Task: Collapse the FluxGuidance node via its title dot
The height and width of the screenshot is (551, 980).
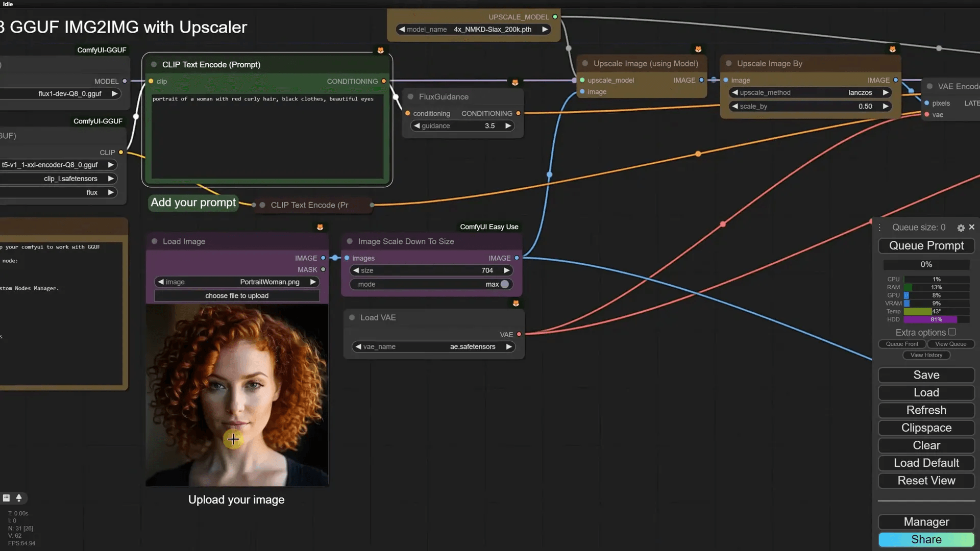Action: click(410, 97)
